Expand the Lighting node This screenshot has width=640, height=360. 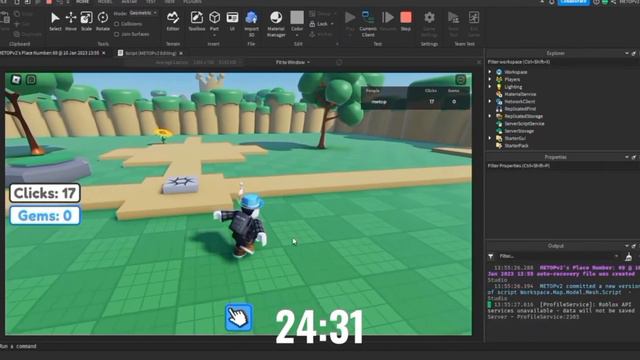click(x=490, y=87)
